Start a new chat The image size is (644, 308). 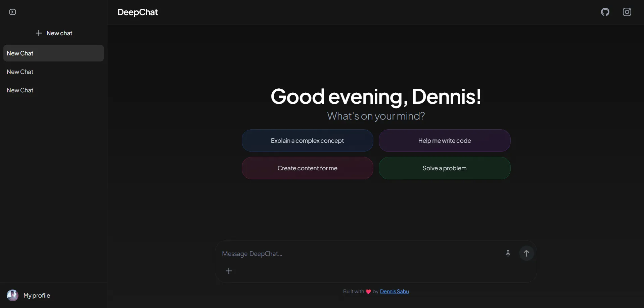point(54,33)
